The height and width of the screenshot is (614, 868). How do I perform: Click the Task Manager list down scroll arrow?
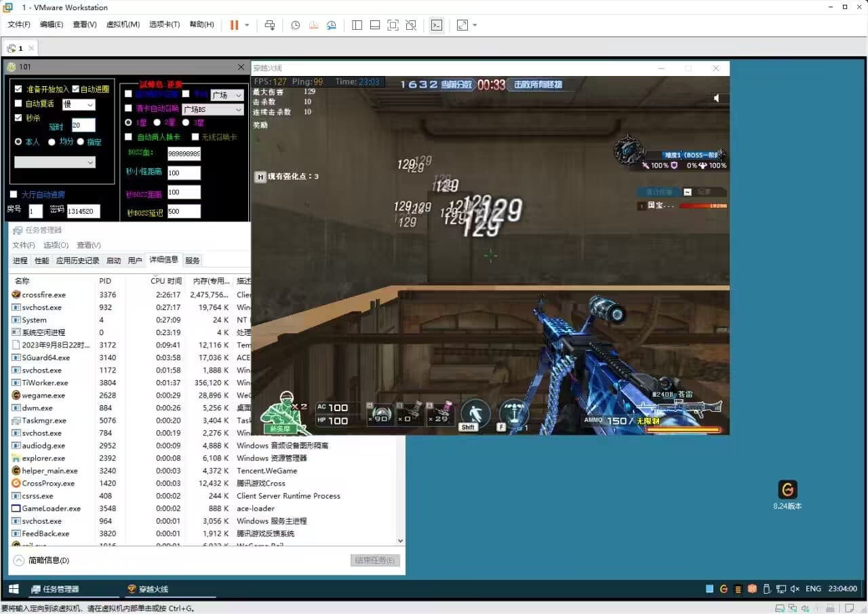pyautogui.click(x=400, y=541)
